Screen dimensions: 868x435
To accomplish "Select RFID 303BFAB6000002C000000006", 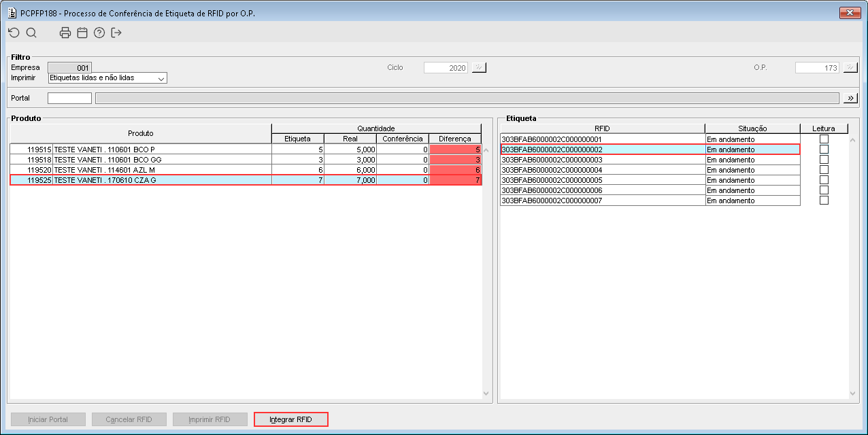I will click(602, 190).
